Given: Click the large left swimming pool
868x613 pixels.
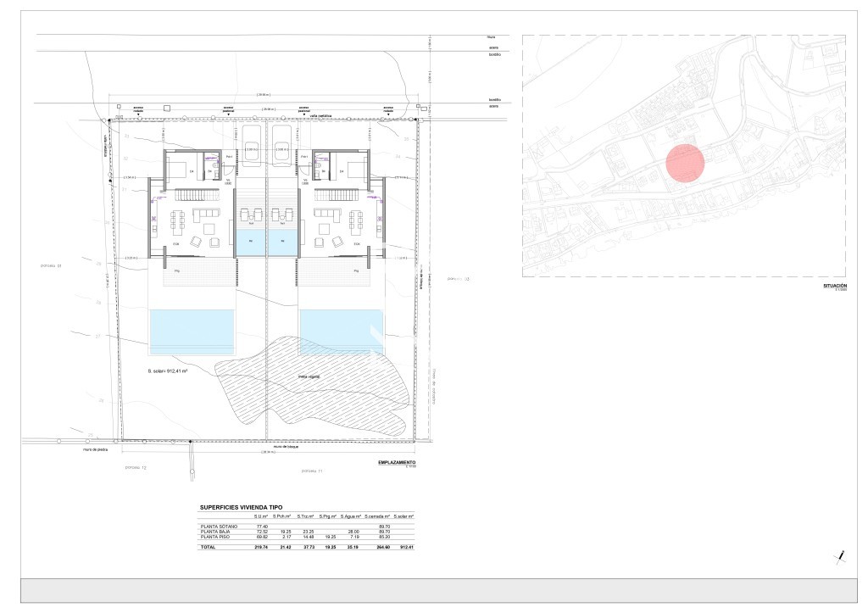Looking at the screenshot, I should point(192,331).
